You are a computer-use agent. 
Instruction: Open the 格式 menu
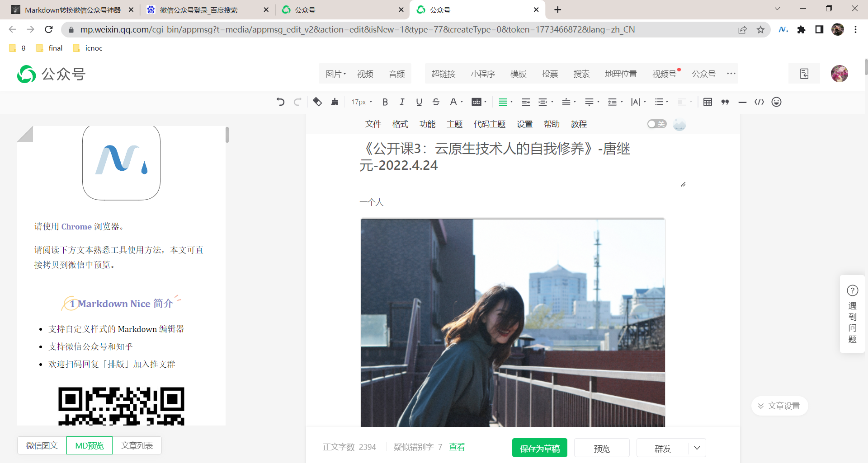[x=400, y=124]
